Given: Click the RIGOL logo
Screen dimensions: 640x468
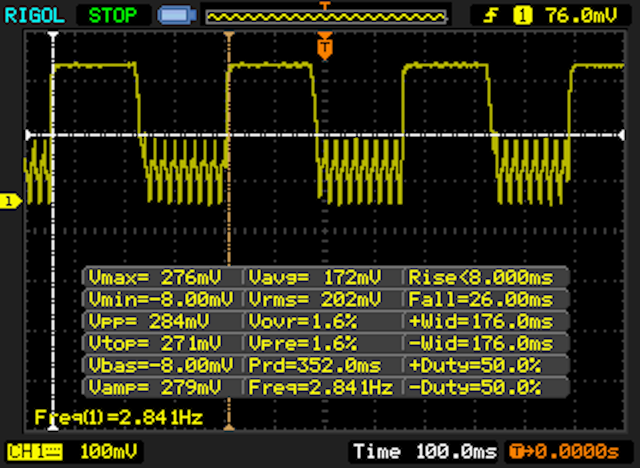Looking at the screenshot, I should 34,16.
